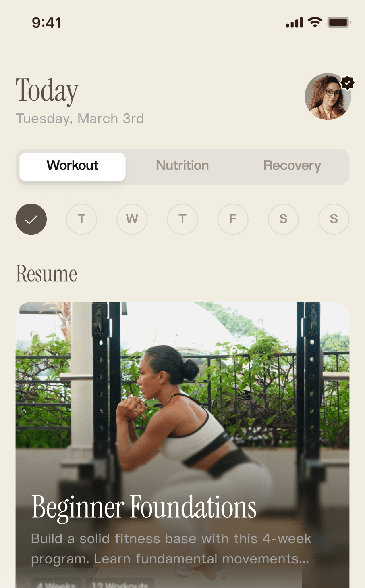Screen dimensions: 365x588
Task: Switch to the Workout tab
Action: 73,167
